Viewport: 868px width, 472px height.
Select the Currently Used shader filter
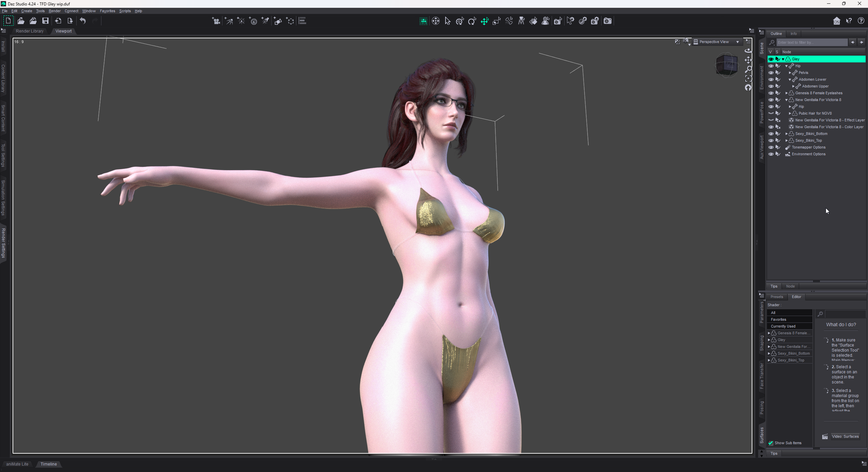pos(790,326)
